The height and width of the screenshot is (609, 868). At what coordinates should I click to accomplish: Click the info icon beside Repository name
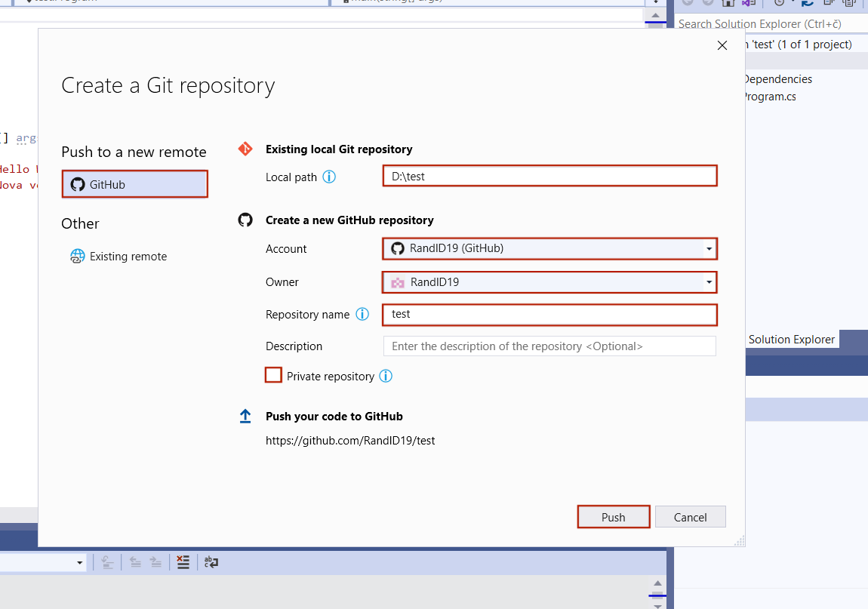tap(362, 315)
